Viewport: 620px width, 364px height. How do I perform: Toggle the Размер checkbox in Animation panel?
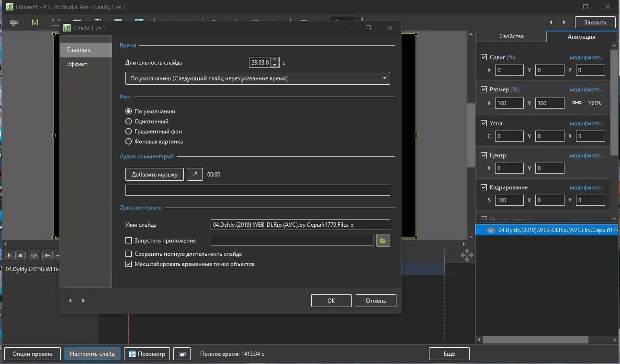[x=484, y=89]
